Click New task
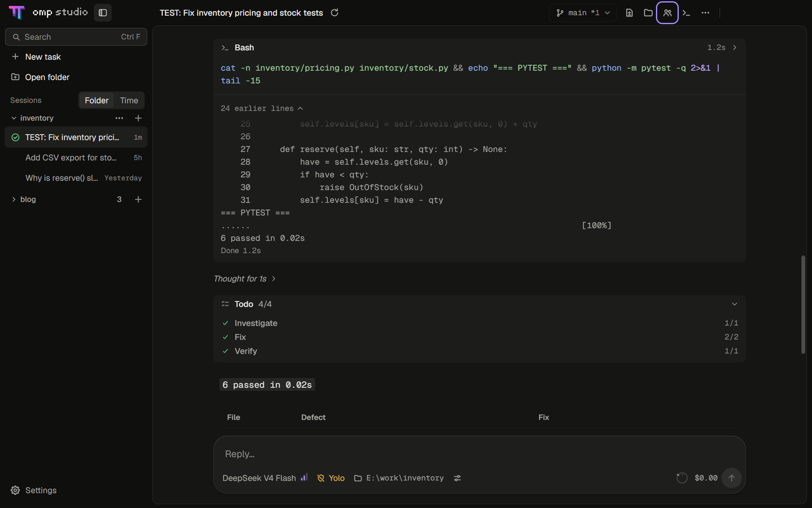The image size is (812, 508). (36, 57)
